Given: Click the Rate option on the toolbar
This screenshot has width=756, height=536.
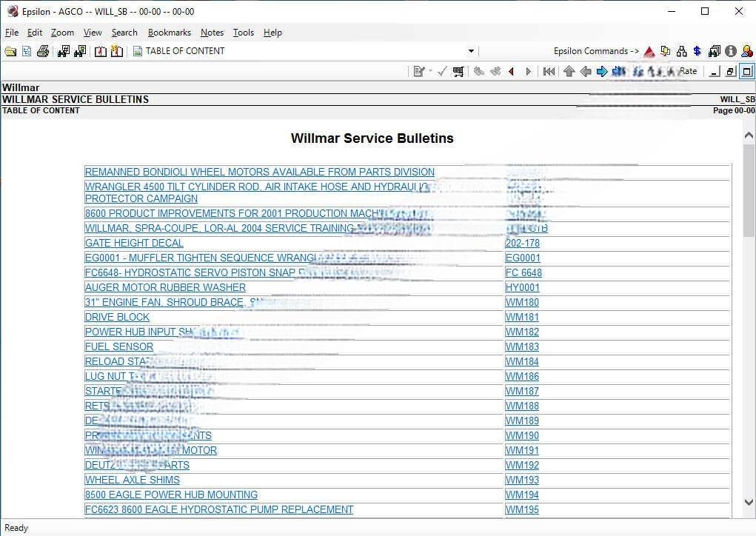Looking at the screenshot, I should [688, 71].
